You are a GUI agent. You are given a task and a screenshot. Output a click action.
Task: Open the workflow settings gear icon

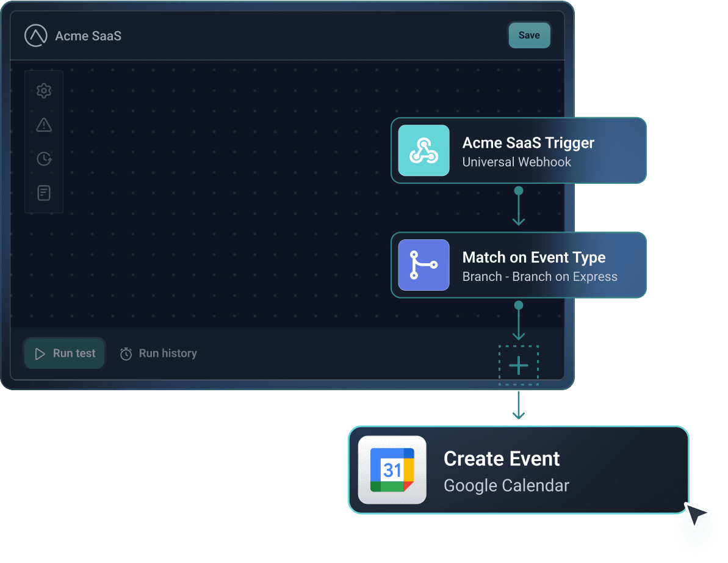click(x=43, y=90)
